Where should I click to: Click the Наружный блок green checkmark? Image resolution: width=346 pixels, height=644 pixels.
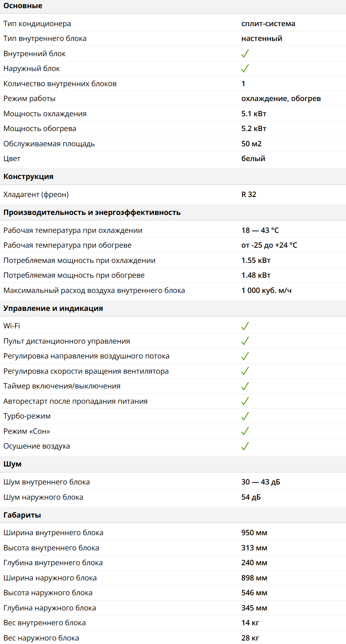click(x=245, y=69)
